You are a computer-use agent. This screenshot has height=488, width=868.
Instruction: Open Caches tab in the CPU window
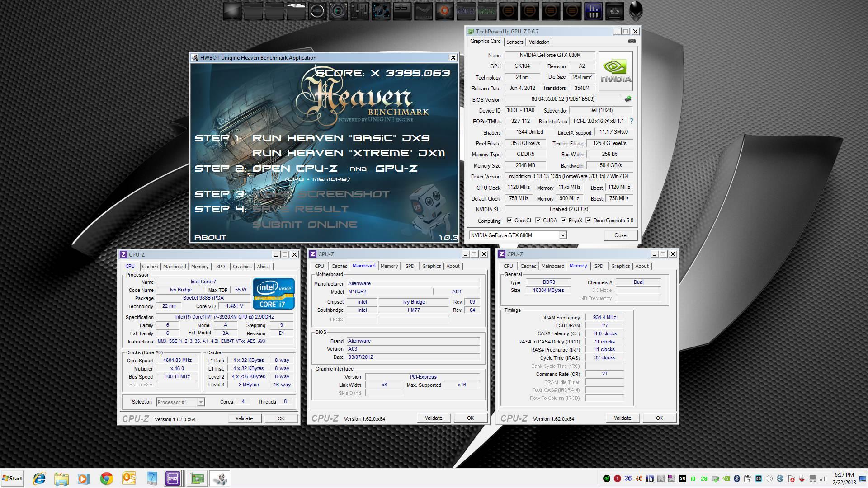tap(150, 267)
